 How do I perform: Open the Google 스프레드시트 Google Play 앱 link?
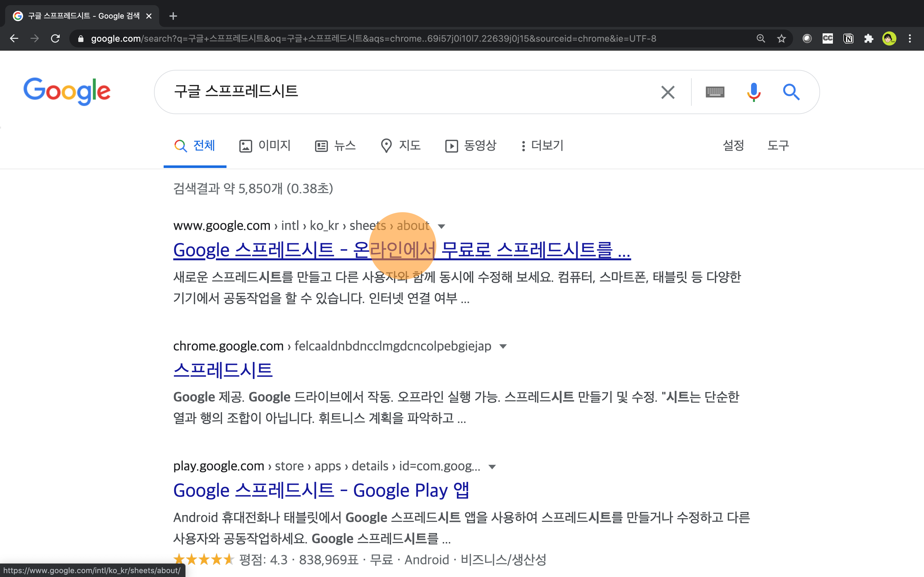point(321,490)
